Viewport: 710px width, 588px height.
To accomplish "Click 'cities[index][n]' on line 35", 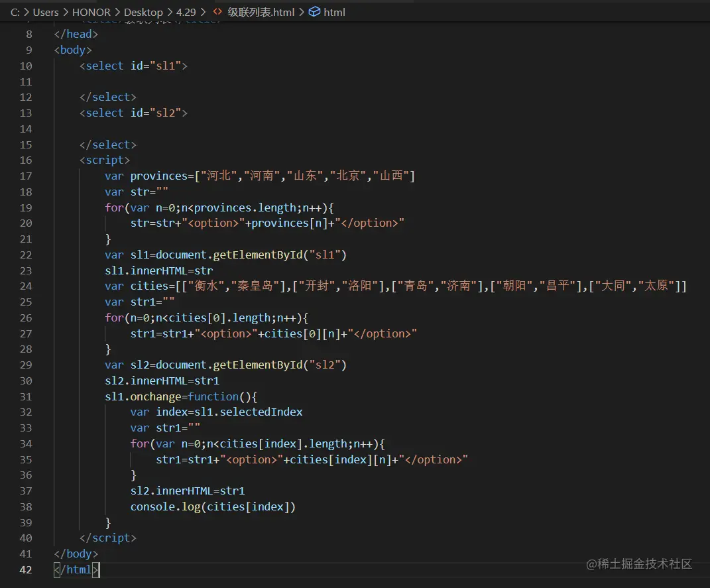I will [x=341, y=460].
